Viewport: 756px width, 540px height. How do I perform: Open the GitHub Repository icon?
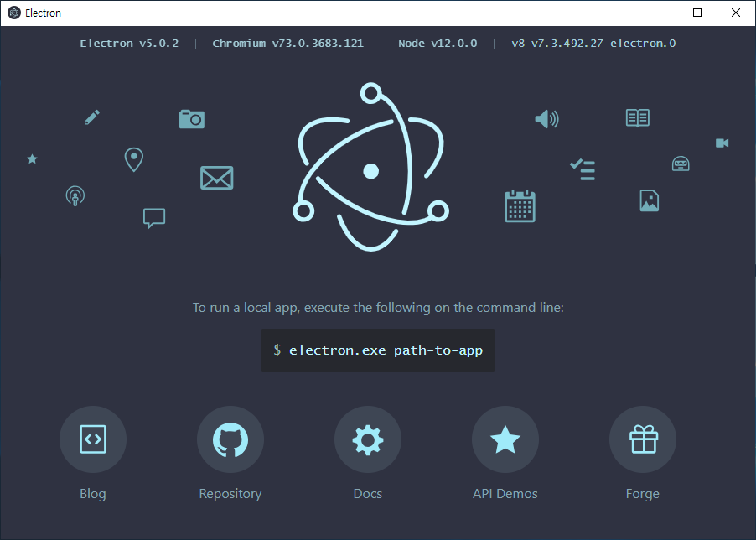point(230,439)
